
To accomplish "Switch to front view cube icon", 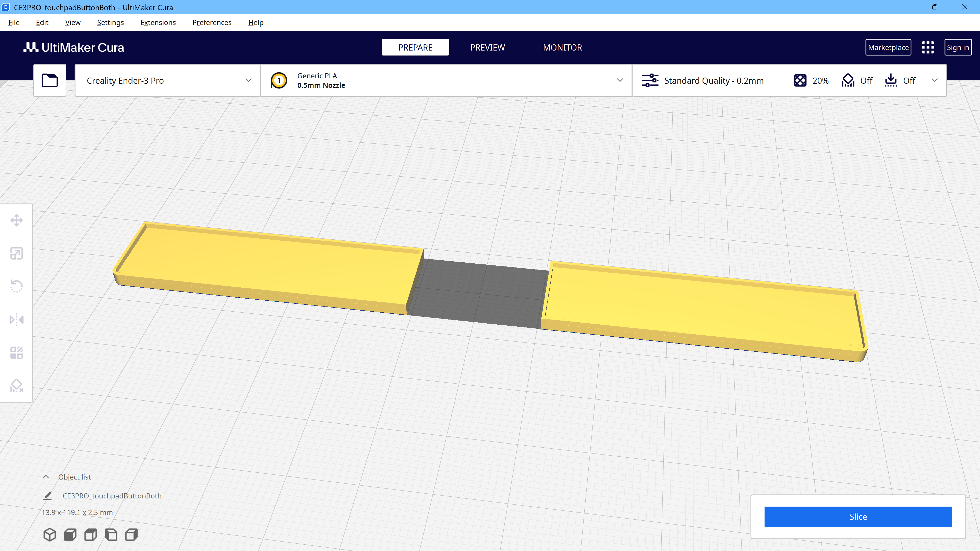I will [70, 535].
